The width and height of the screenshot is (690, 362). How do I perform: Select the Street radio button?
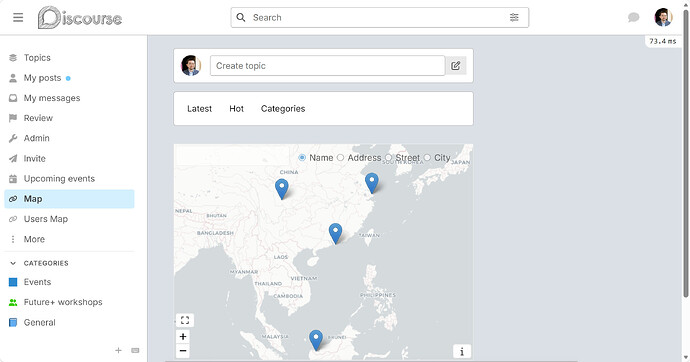click(389, 157)
